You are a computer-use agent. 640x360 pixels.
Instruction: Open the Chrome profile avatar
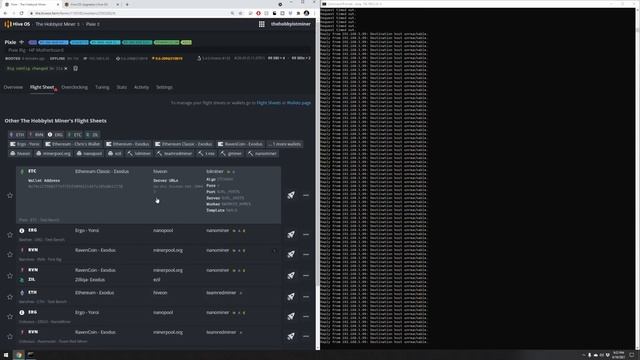pyautogui.click(x=307, y=13)
